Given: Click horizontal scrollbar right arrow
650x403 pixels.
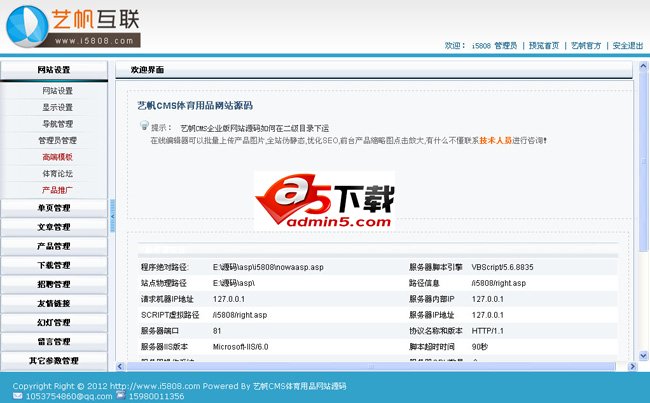Looking at the screenshot, I should (x=632, y=367).
